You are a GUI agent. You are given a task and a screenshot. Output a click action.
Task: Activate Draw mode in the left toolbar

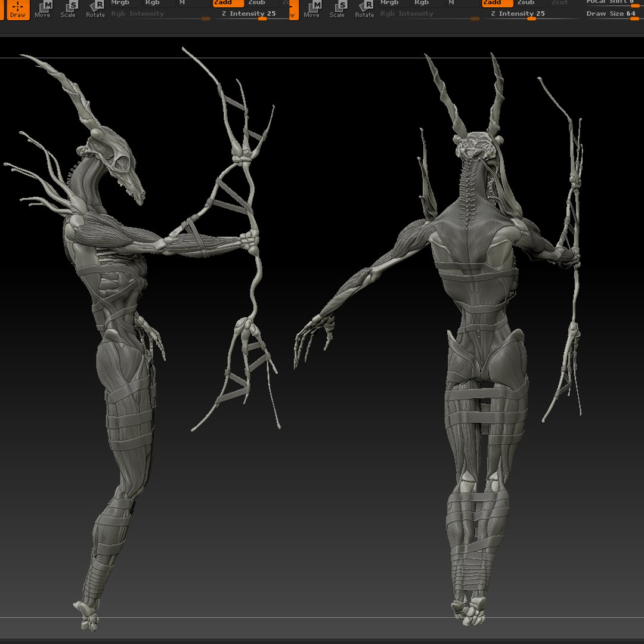(18, 10)
